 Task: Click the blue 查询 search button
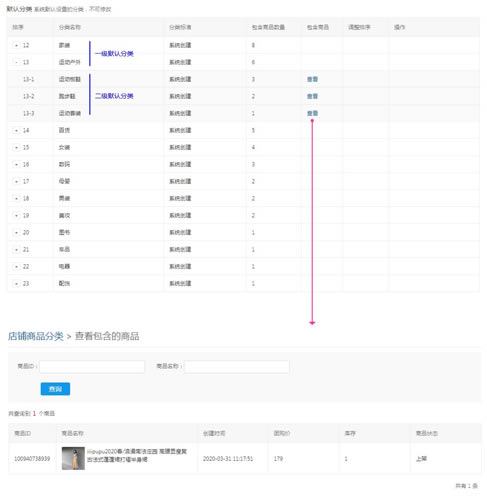tap(55, 389)
